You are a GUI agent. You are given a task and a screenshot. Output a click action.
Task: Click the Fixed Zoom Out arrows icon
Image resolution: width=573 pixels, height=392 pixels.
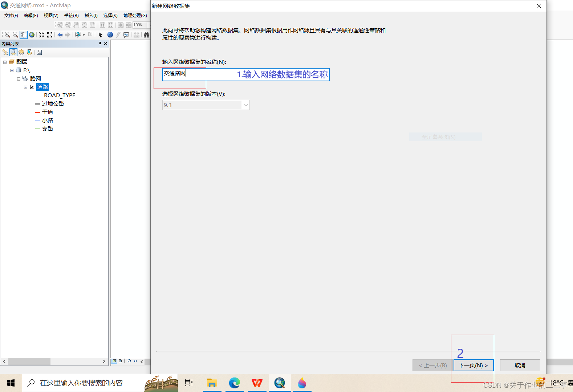point(50,35)
